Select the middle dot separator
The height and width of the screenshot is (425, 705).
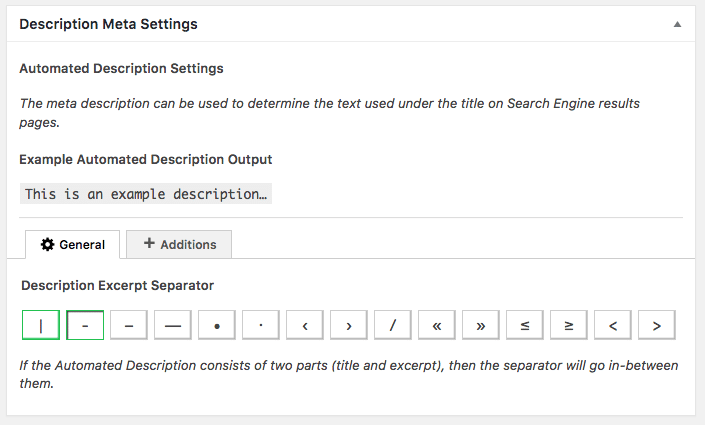pos(261,325)
